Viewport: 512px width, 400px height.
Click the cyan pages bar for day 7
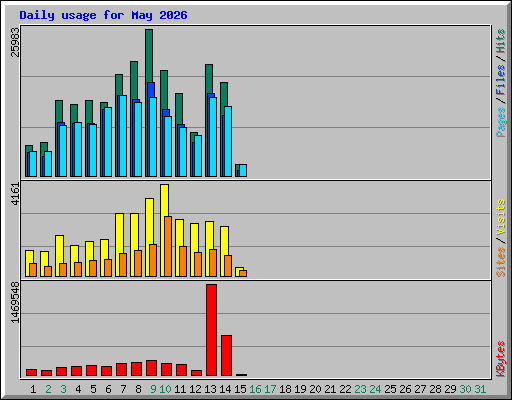(123, 136)
